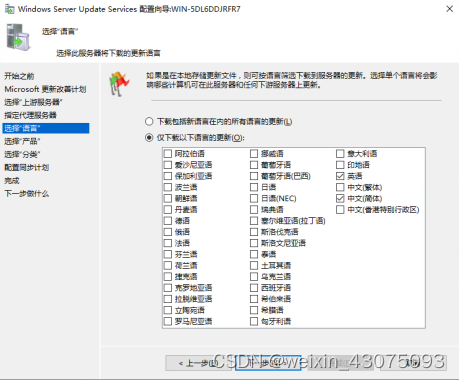
Task: Click the WSUS wizard title bar icon
Action: pos(10,9)
